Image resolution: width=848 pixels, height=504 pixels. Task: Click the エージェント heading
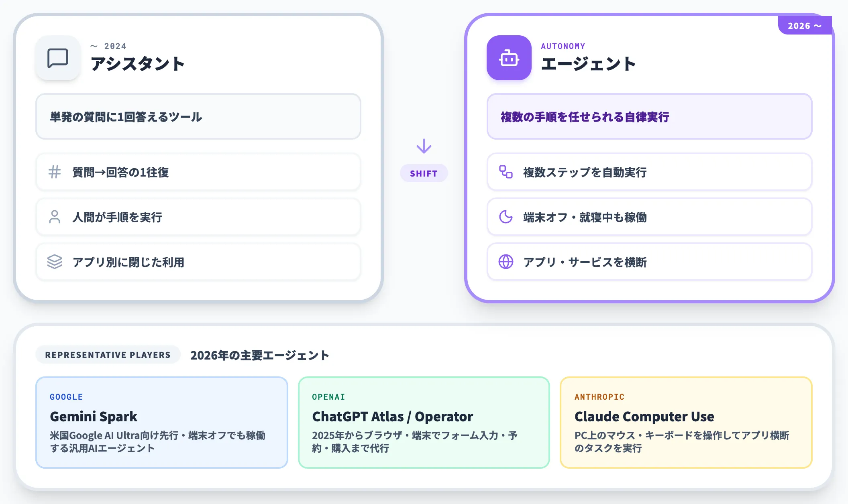pos(589,64)
